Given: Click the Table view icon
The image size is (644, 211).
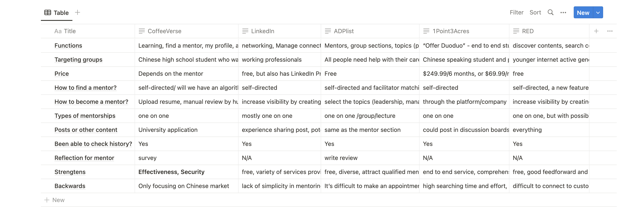Looking at the screenshot, I should tap(47, 13).
